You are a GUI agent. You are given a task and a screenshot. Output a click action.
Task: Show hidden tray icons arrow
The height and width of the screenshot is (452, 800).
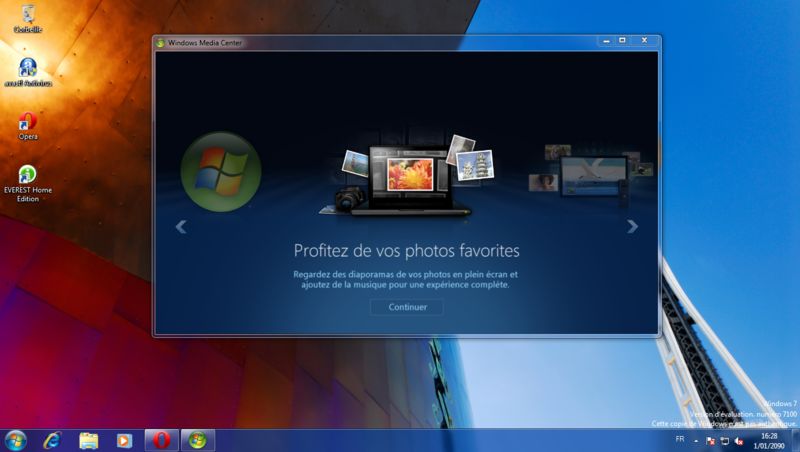coord(696,441)
